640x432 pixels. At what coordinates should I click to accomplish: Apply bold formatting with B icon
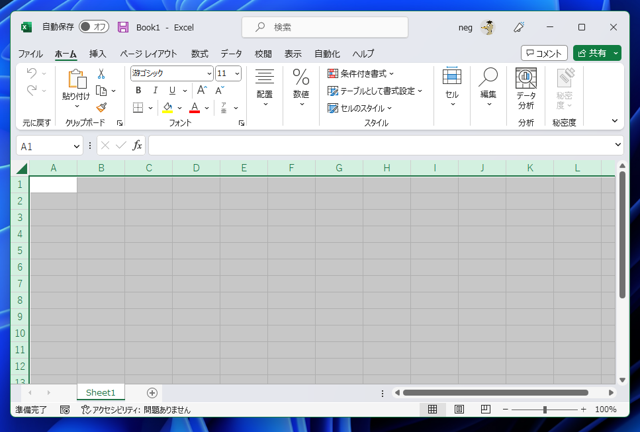point(138,90)
